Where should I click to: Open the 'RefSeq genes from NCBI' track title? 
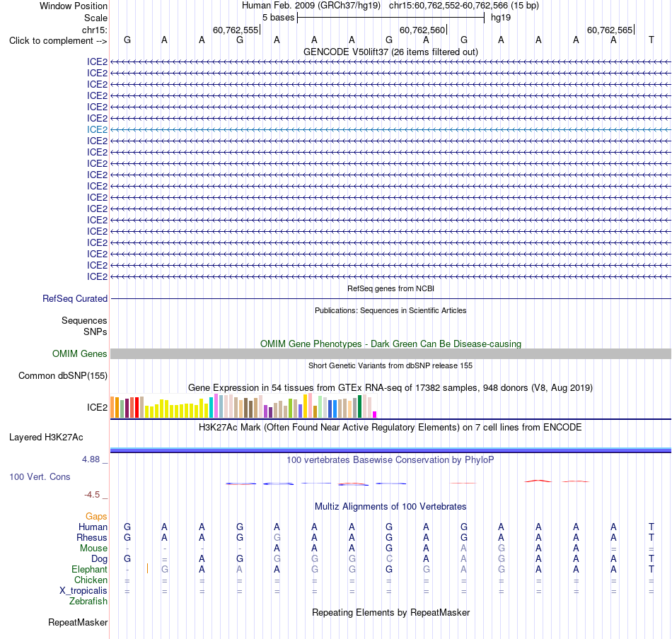click(390, 288)
